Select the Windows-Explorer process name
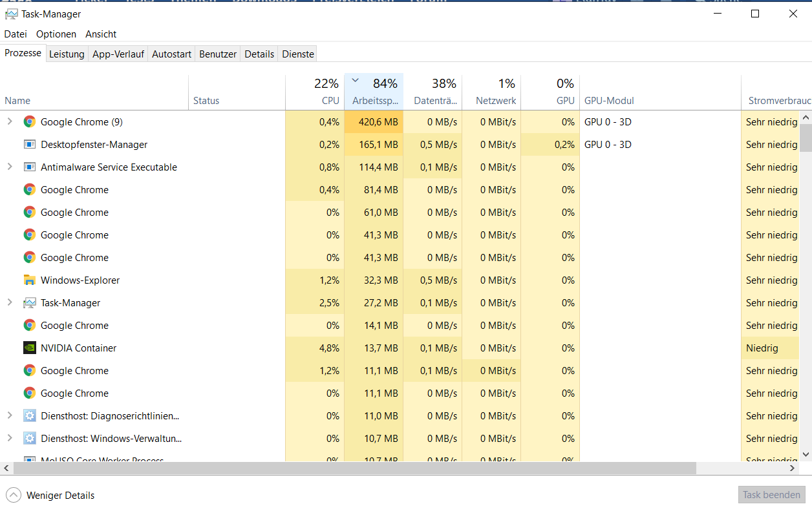This screenshot has width=812, height=513. (x=80, y=280)
